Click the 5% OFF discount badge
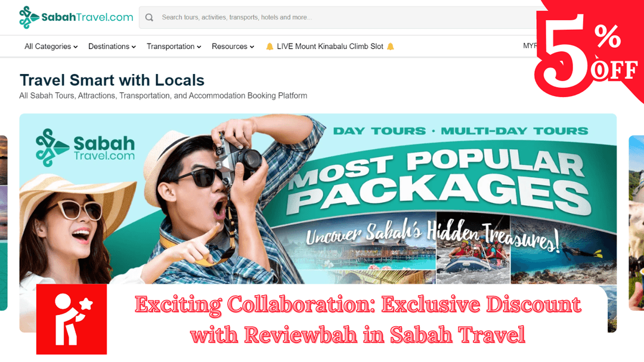 click(589, 51)
